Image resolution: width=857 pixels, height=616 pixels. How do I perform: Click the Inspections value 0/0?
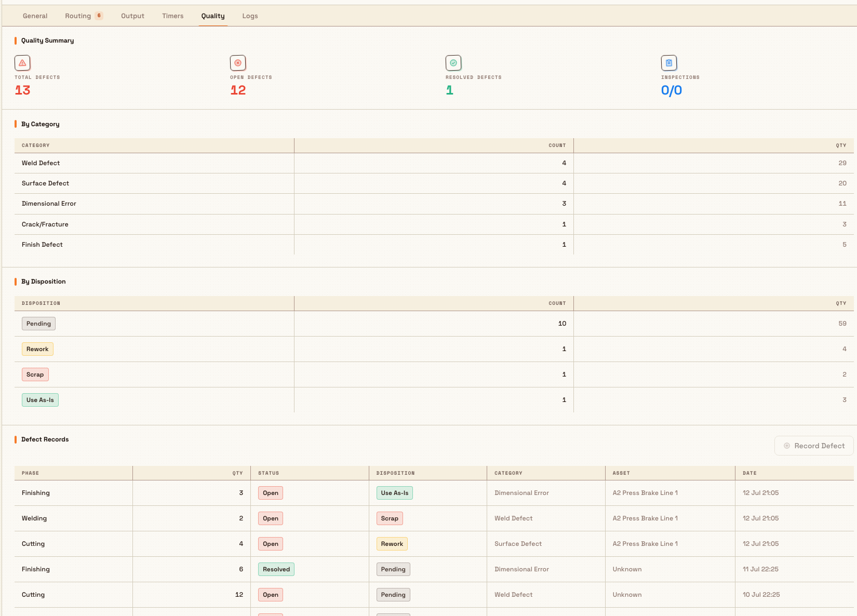click(x=672, y=90)
